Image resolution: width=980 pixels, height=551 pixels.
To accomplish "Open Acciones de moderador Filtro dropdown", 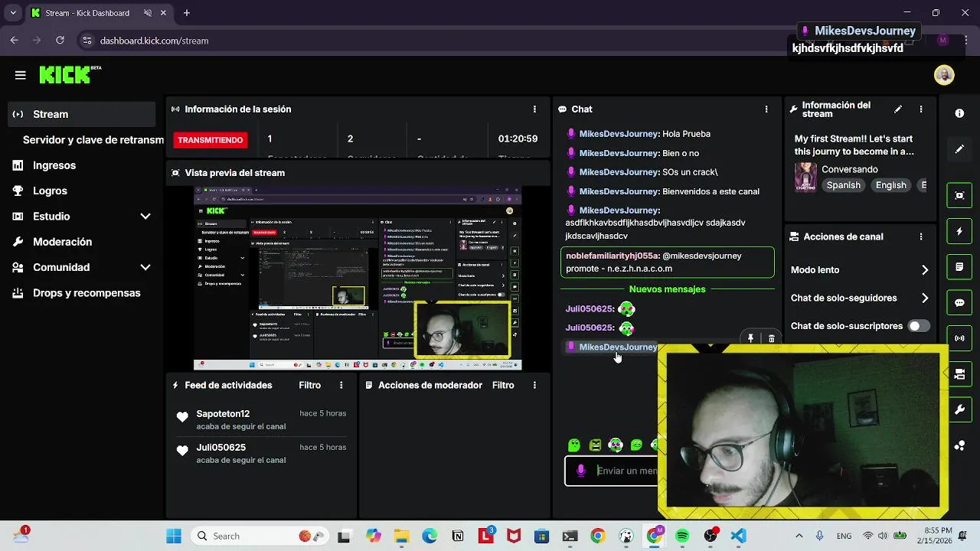I will pyautogui.click(x=503, y=386).
